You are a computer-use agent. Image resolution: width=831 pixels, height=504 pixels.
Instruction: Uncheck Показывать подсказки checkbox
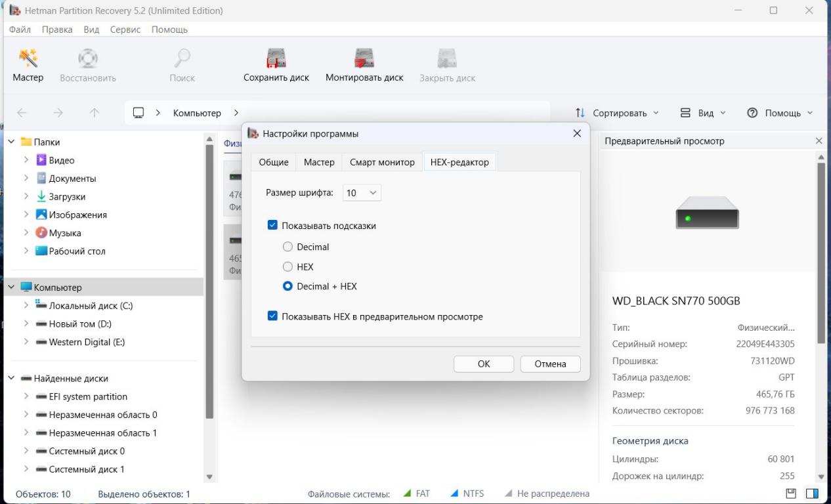273,226
